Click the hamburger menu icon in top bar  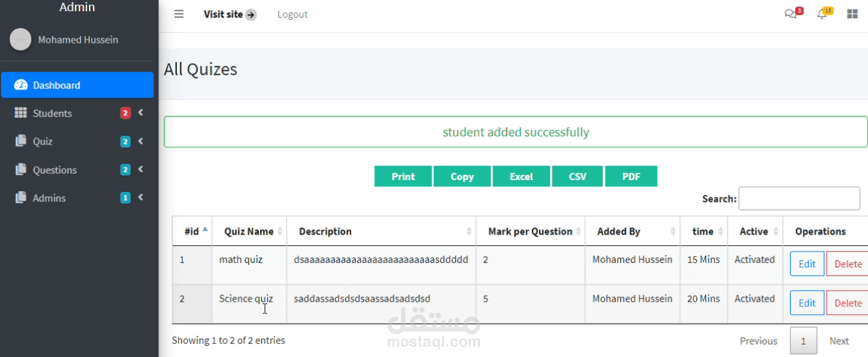pos(179,14)
